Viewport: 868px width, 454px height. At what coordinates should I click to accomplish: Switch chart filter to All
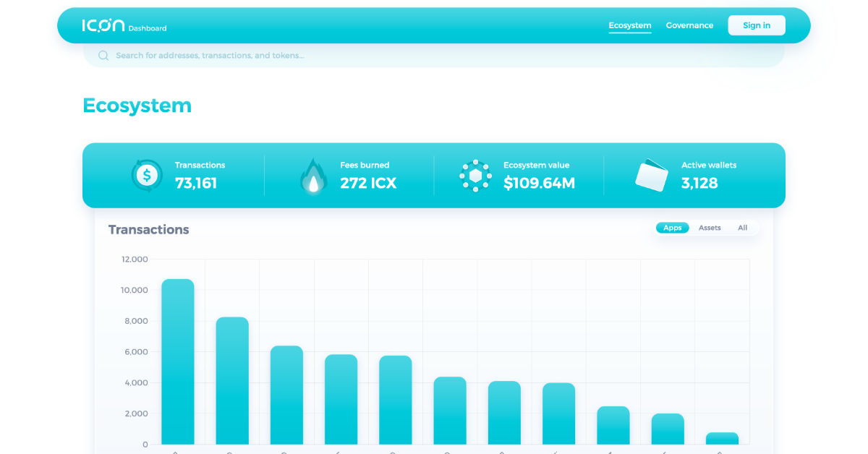coord(743,228)
